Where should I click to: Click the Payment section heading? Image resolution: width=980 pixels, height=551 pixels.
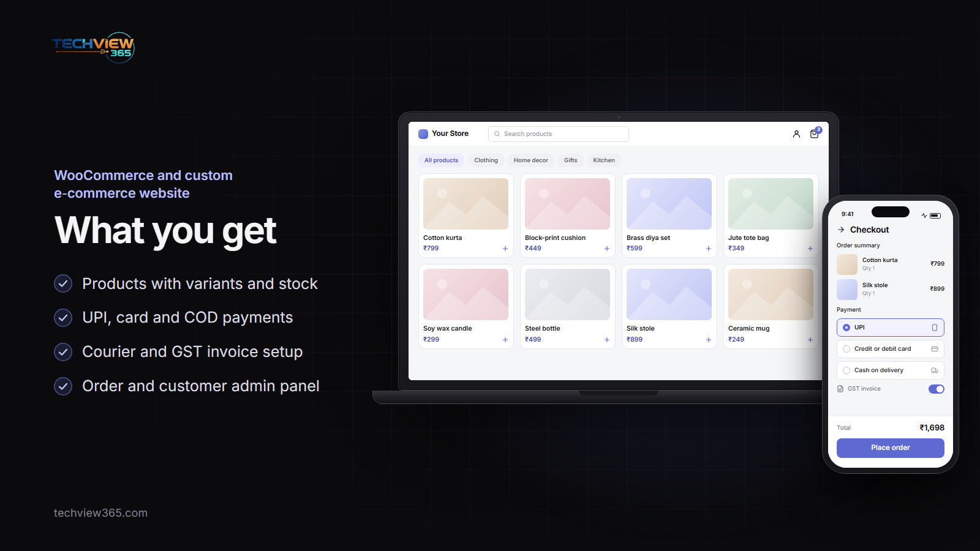(x=848, y=310)
